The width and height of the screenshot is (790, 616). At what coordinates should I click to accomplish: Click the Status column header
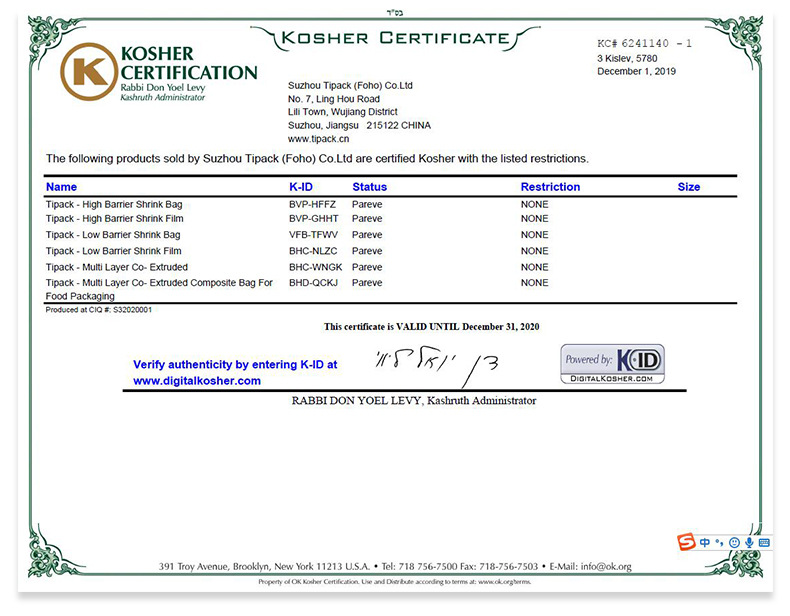pyautogui.click(x=369, y=187)
